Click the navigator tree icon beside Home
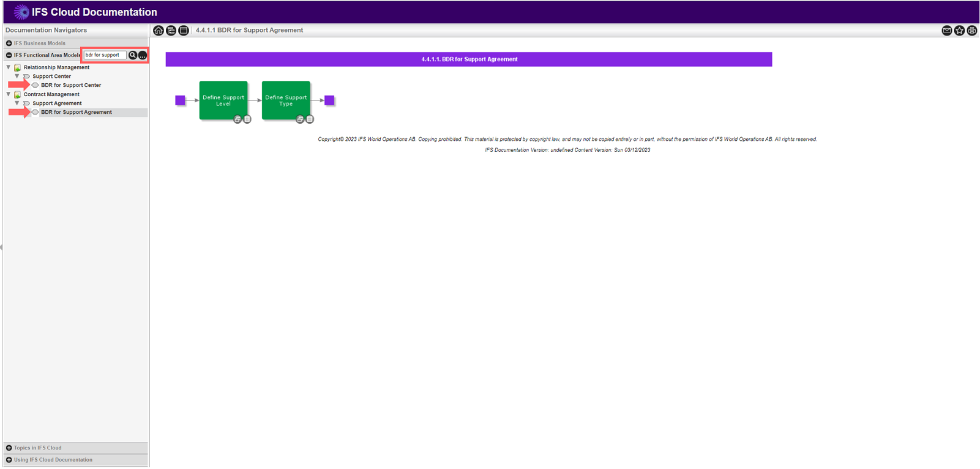Screen dimensions: 980x469 point(171,31)
